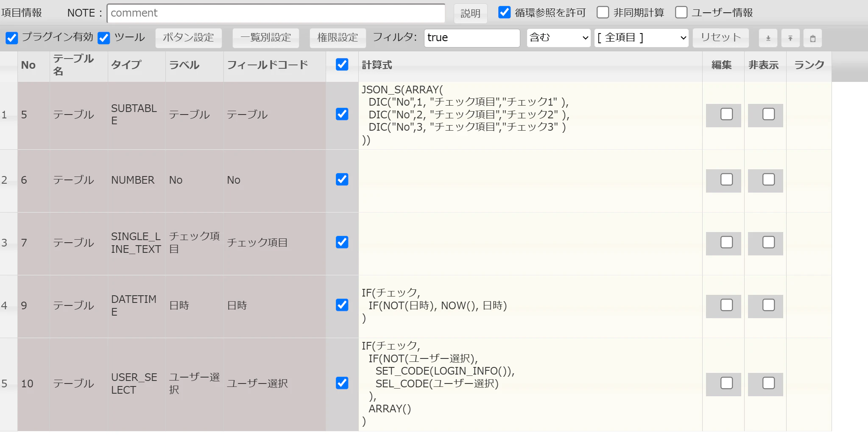Tick the 編集 checkbox in the USER_SELECT row
868x445 pixels.
726,383
